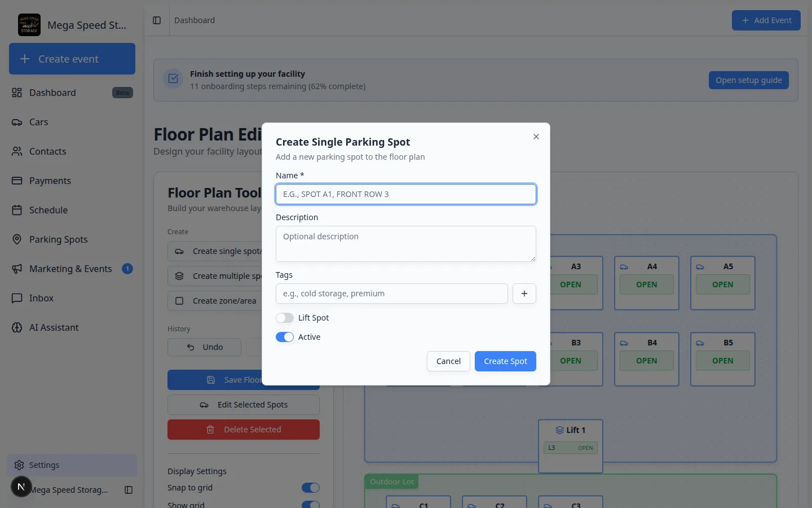Click the trash icon on Delete Selected

point(210,430)
